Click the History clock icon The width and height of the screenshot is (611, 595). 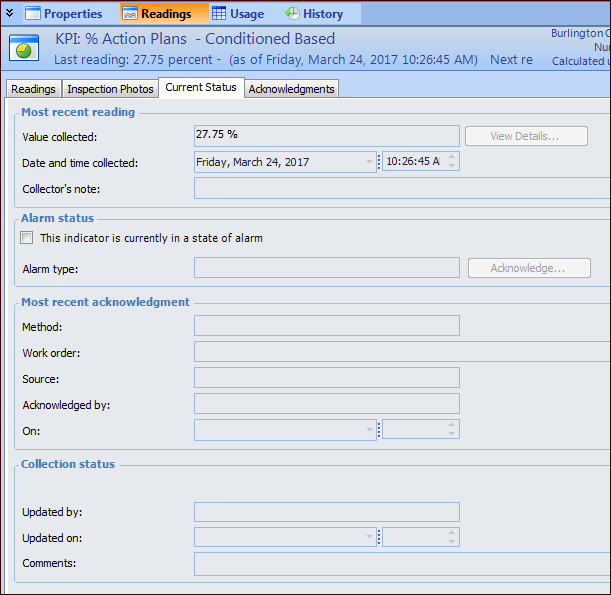(x=292, y=13)
